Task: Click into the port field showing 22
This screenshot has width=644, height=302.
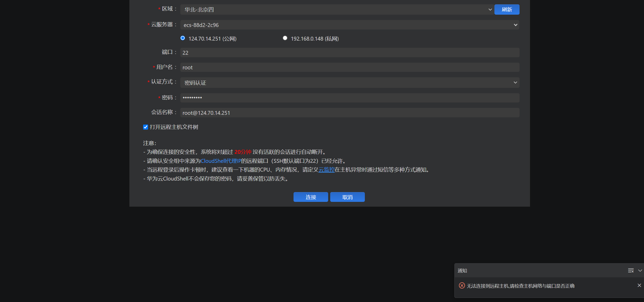Action: tap(349, 53)
